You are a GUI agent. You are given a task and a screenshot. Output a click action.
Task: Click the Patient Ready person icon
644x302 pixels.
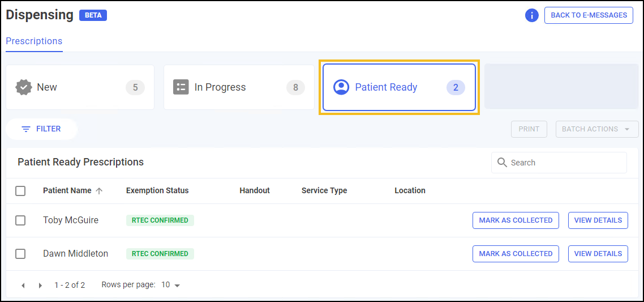pyautogui.click(x=341, y=87)
